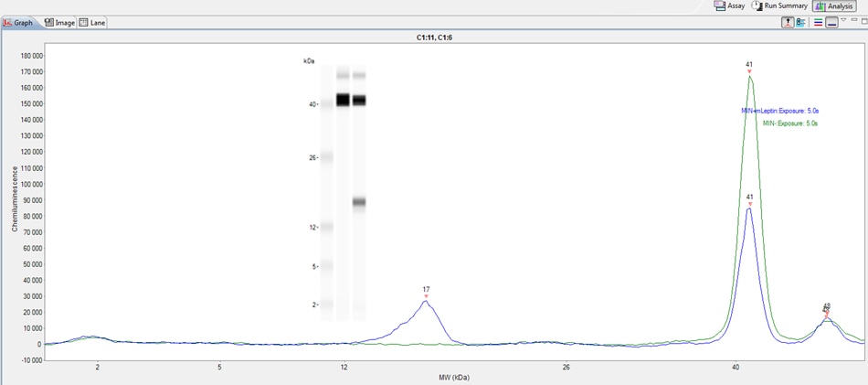Open the Assay screen

[729, 5]
